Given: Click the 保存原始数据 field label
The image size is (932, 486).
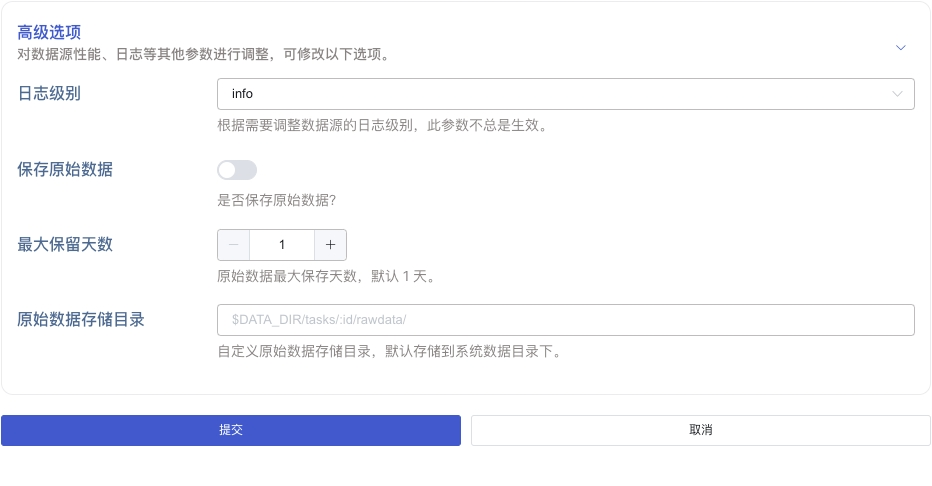Looking at the screenshot, I should (65, 170).
